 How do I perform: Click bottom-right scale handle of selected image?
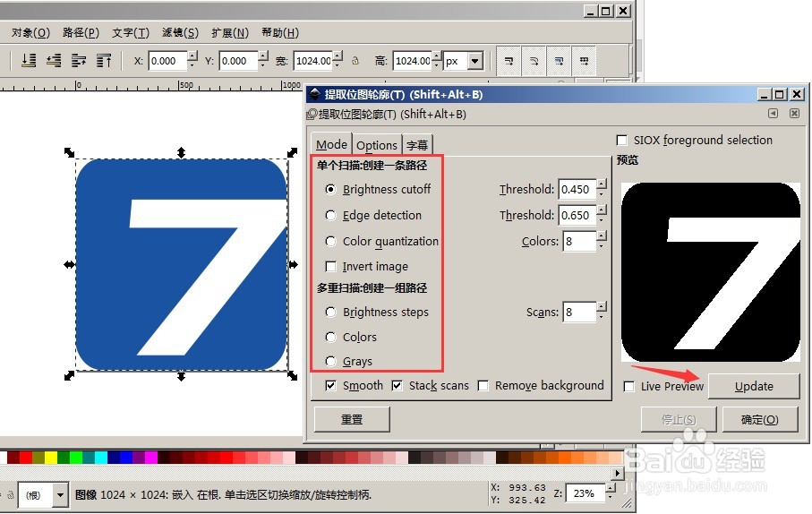[292, 376]
